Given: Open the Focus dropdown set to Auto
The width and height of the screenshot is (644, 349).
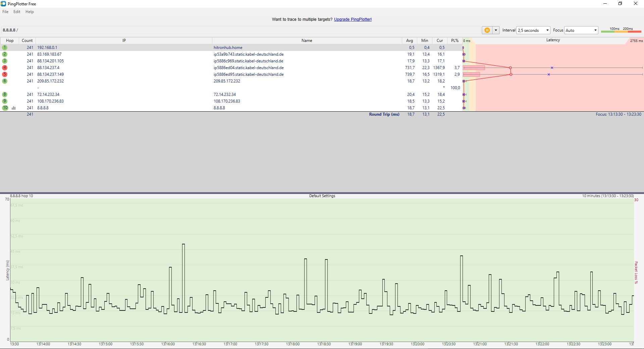Looking at the screenshot, I should point(581,30).
